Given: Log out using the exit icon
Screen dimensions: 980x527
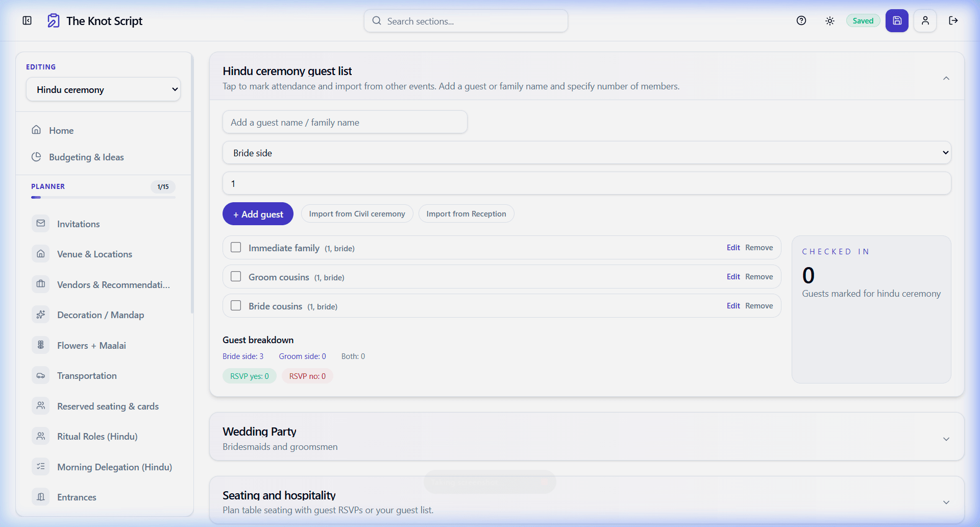Looking at the screenshot, I should (x=953, y=20).
